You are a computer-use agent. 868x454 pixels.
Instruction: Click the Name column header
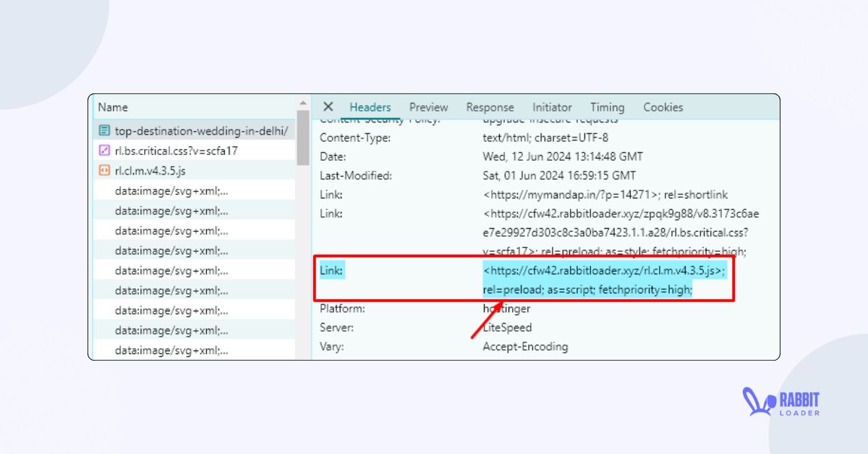click(113, 106)
